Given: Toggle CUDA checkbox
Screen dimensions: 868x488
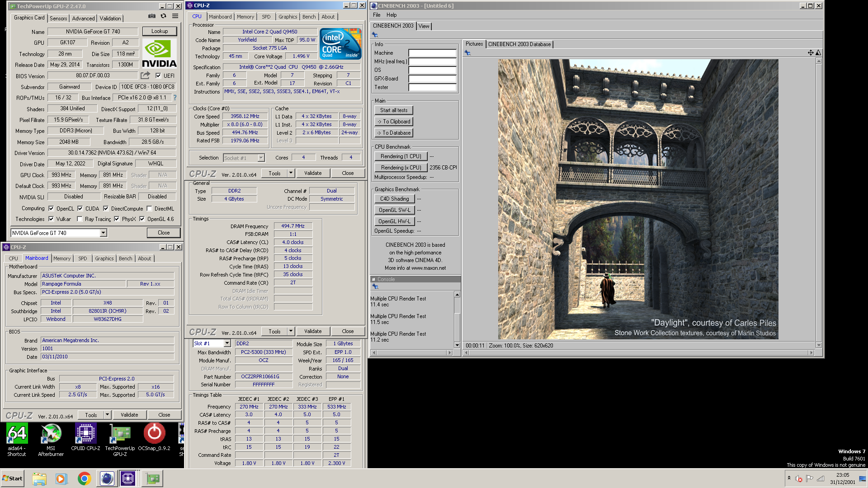Looking at the screenshot, I should click(80, 209).
